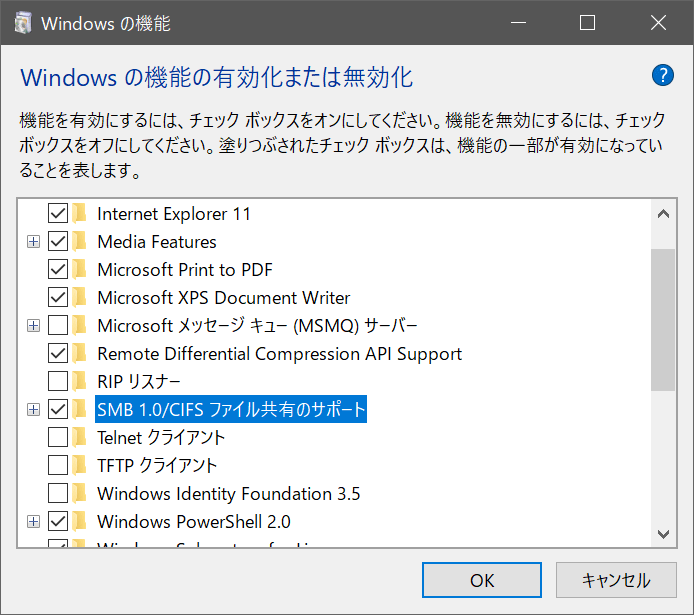Click the folder icon beside Remote Differential Compression
694x615 pixels.
point(80,354)
